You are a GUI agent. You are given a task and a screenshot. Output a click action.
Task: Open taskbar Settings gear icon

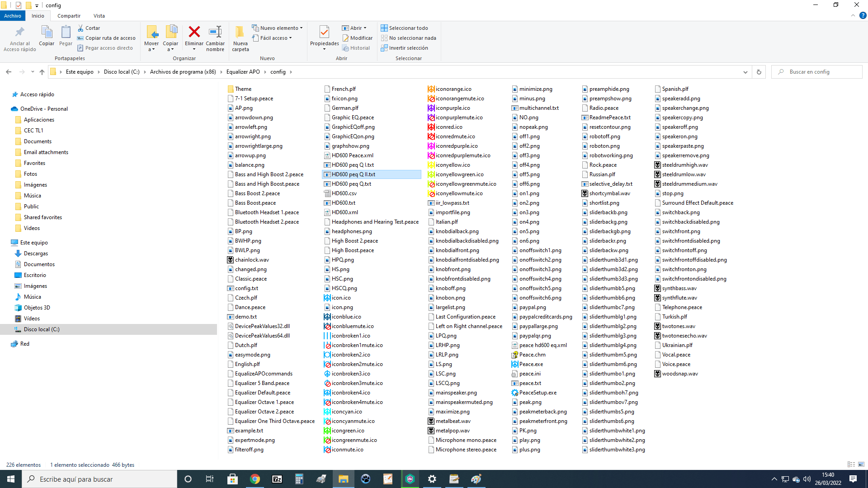tap(432, 479)
